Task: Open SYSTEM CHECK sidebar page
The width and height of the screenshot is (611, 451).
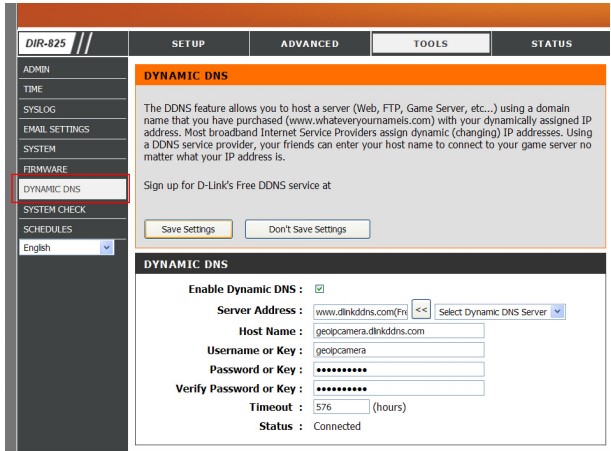Action: pyautogui.click(x=72, y=210)
